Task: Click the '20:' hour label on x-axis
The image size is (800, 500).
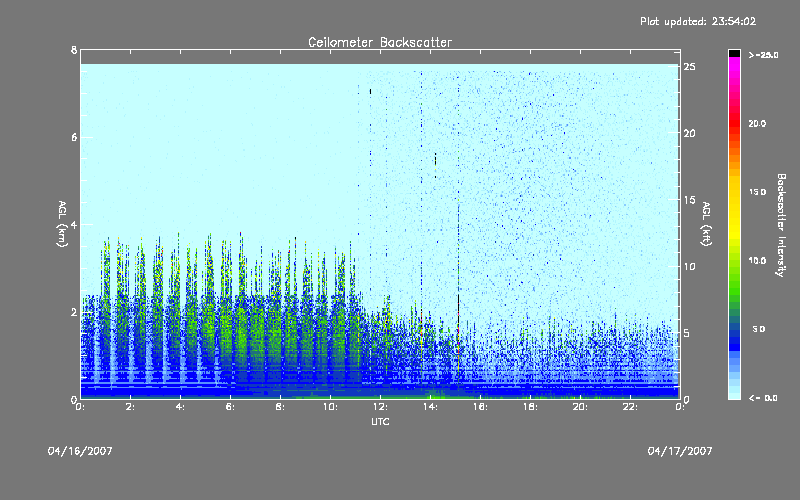Action: pos(581,407)
